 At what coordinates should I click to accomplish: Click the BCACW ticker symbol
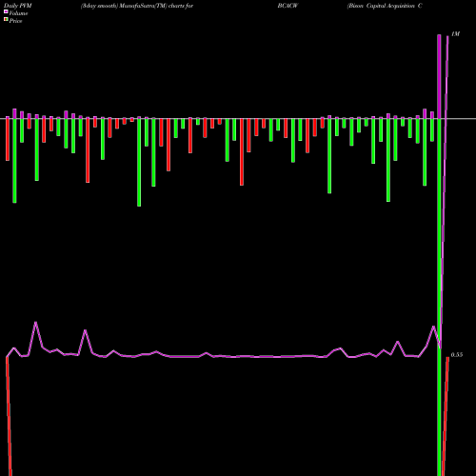[288, 6]
